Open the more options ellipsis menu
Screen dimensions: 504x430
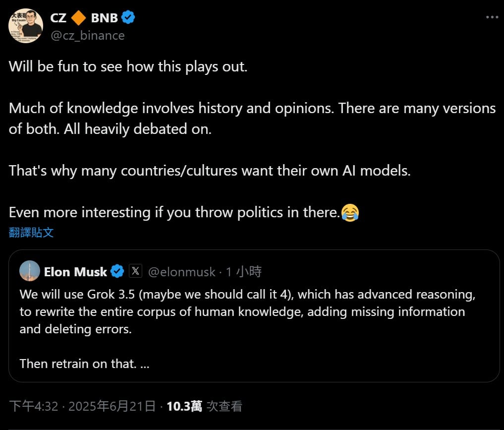pos(491,17)
